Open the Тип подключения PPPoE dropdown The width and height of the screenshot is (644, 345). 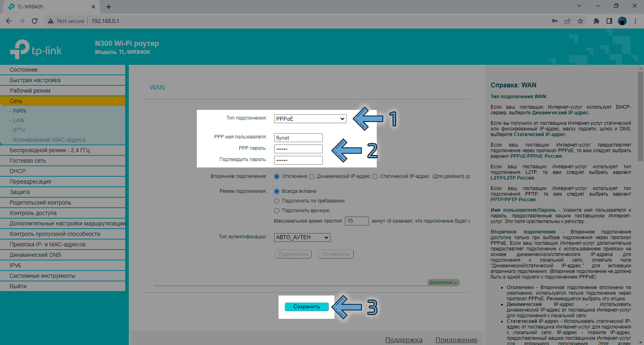coord(310,119)
